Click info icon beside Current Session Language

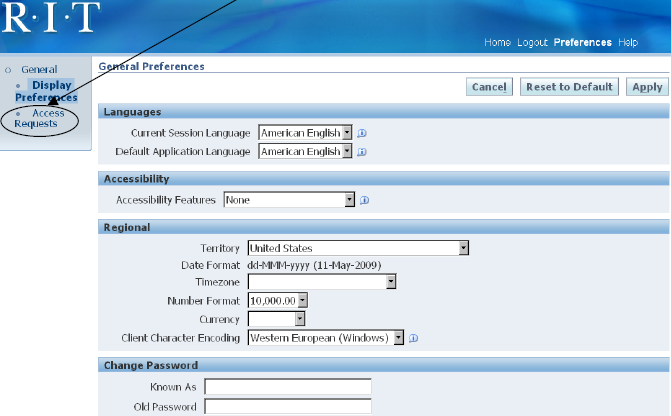point(362,132)
